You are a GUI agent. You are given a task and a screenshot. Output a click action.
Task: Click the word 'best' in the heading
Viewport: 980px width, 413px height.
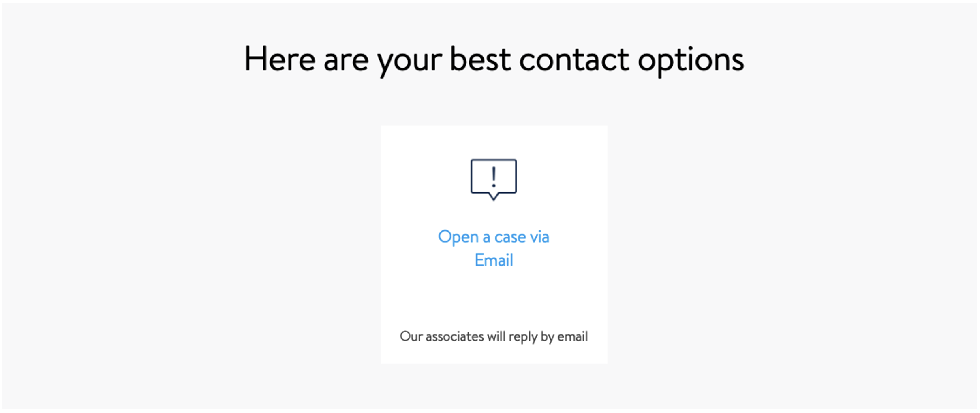coord(479,59)
